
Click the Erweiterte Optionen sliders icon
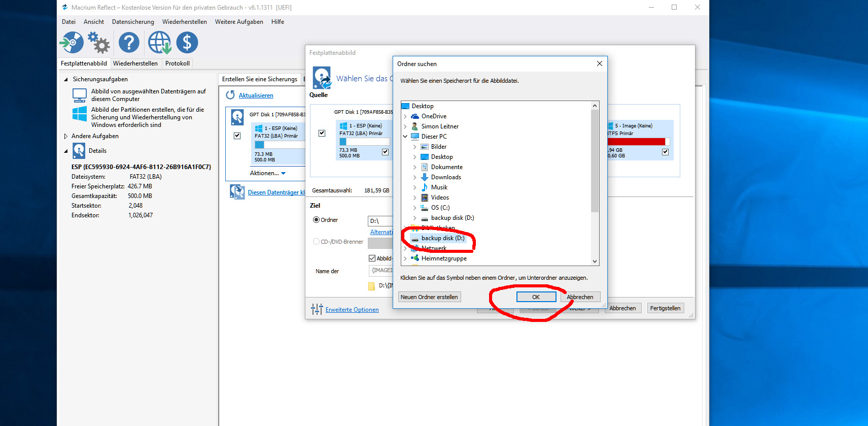tap(317, 309)
